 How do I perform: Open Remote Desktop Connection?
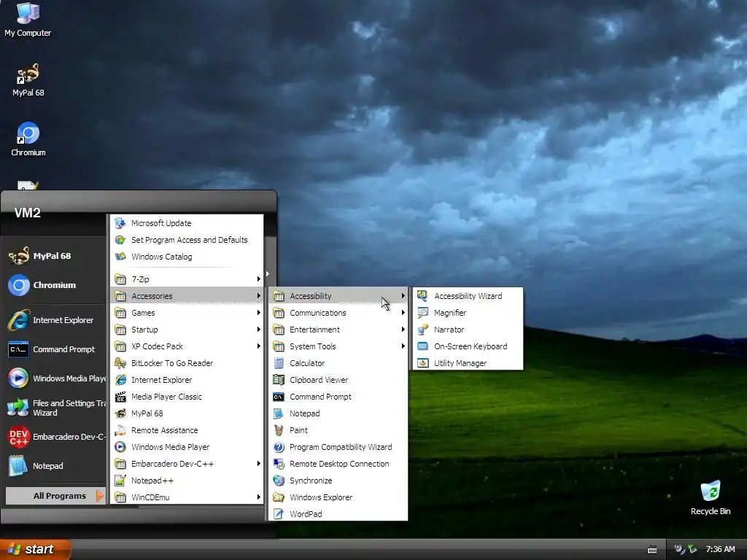338,463
